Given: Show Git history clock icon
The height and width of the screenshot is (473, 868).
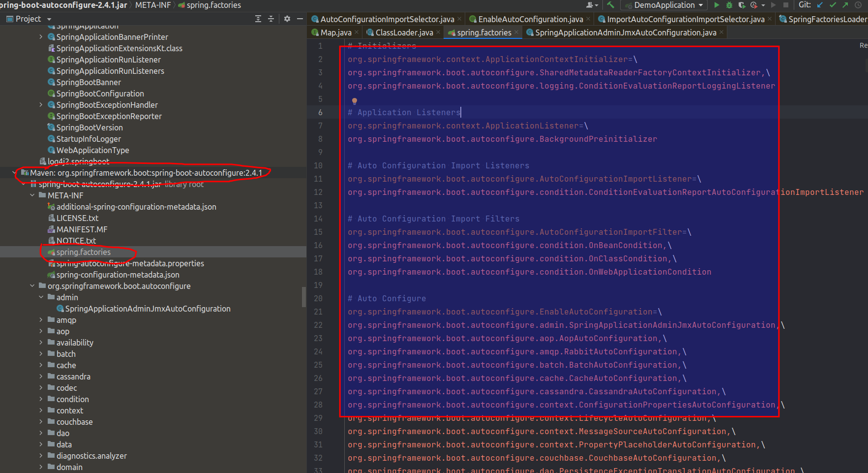Looking at the screenshot, I should coord(858,5).
